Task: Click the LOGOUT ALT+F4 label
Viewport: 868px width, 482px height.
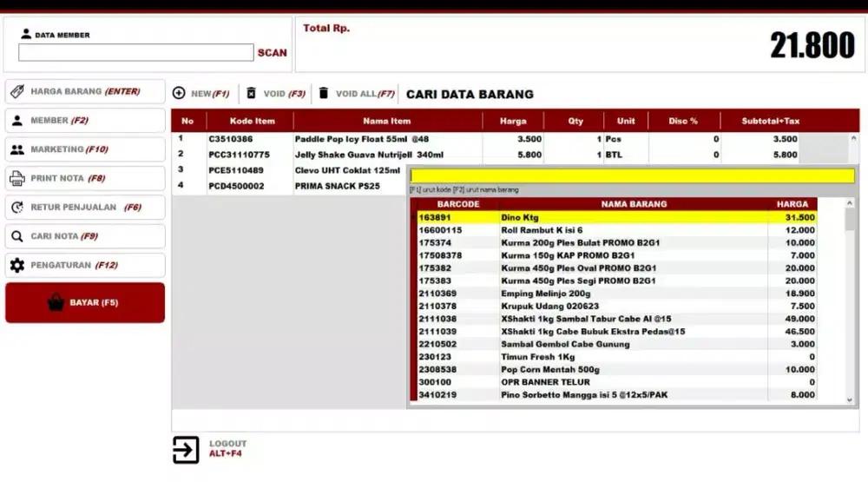Action: [227, 448]
